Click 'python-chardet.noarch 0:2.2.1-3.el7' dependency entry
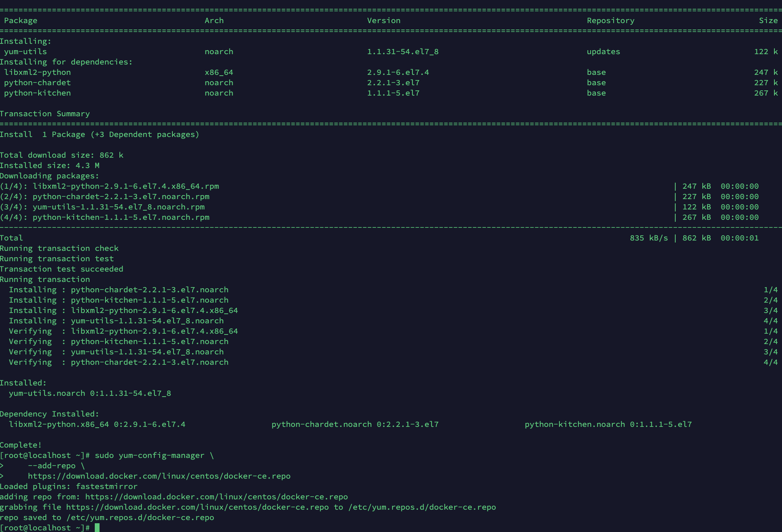The image size is (782, 532). point(355,424)
